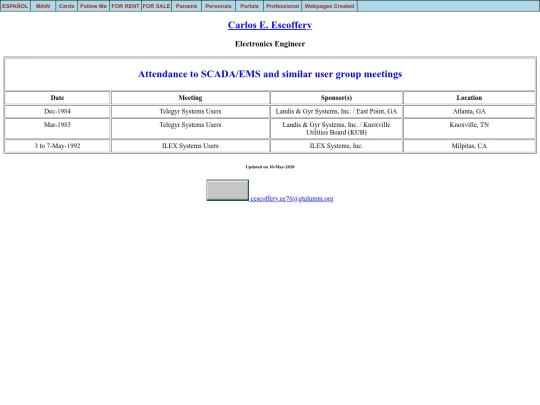Follow the Carlos E. Escoffery heading link
The width and height of the screenshot is (540, 405).
point(270,25)
